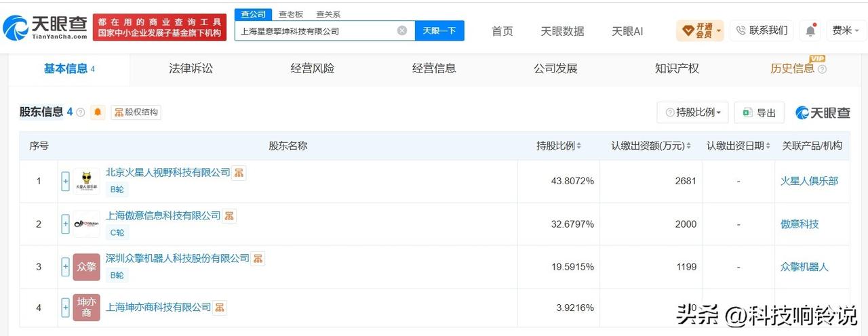
Task: Open the 开通会员 dropdown
Action: (700, 30)
